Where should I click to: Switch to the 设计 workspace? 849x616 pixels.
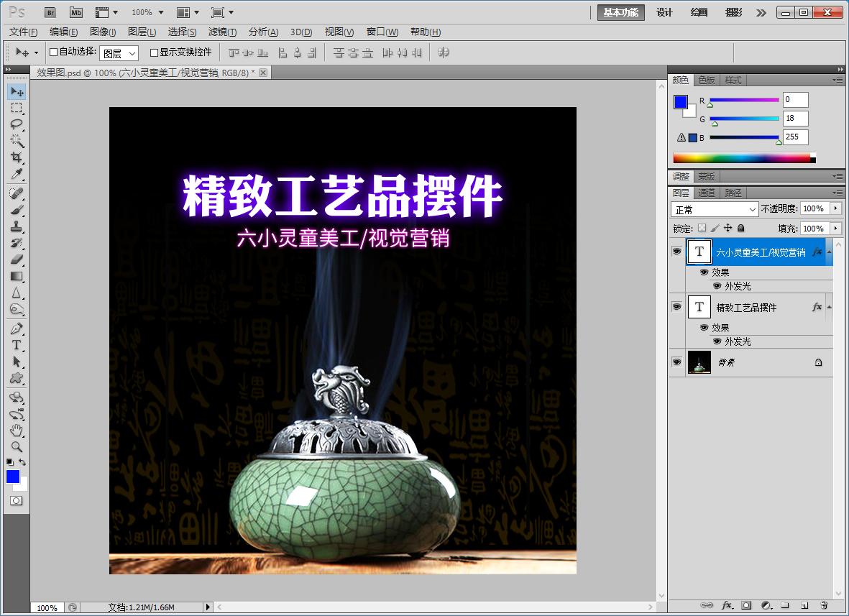(663, 12)
